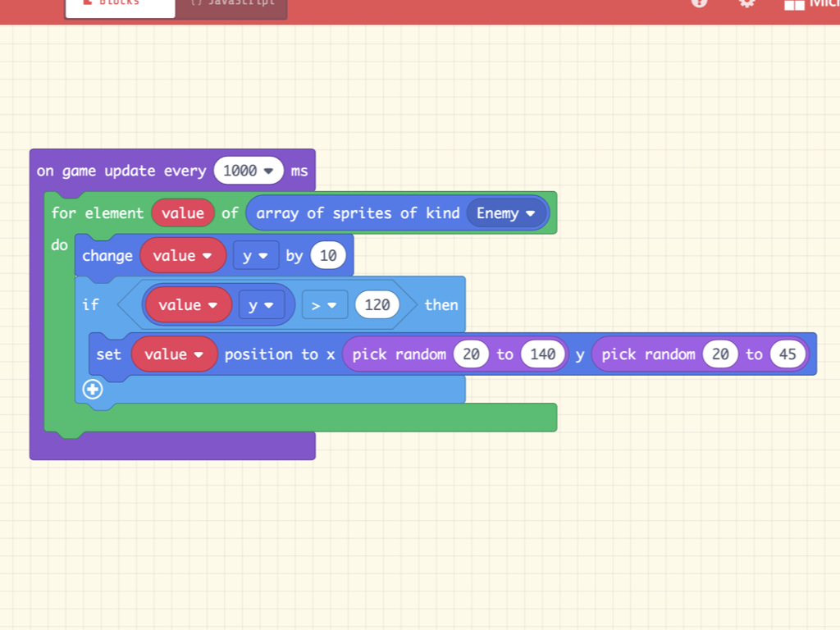Edit x pick random minimum 20 field

(471, 354)
